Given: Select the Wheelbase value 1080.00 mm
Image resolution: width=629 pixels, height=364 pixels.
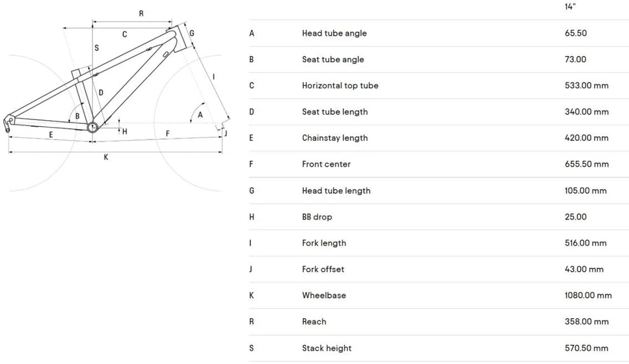Looking at the screenshot, I should click(588, 295).
